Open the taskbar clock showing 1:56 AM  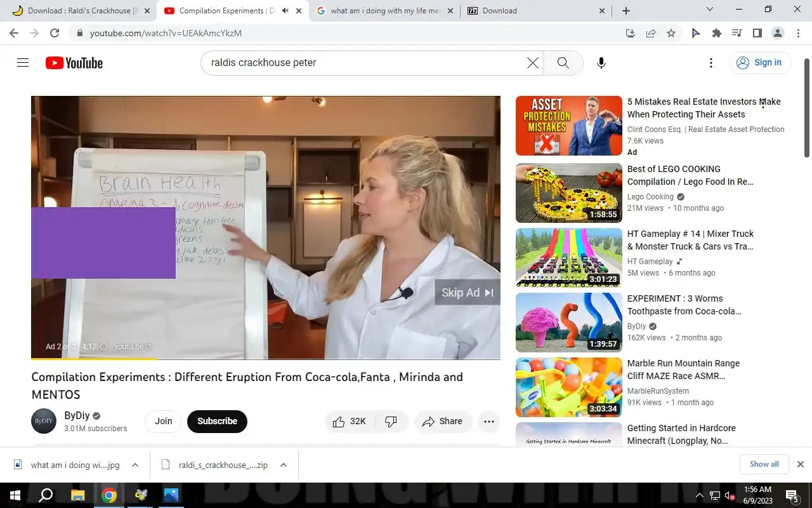(757, 495)
